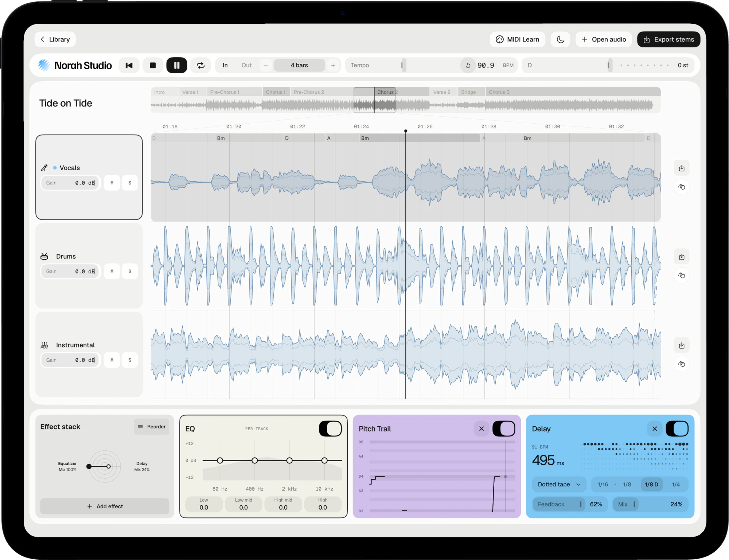Remove the Delay effect
The image size is (729, 560).
655,428
